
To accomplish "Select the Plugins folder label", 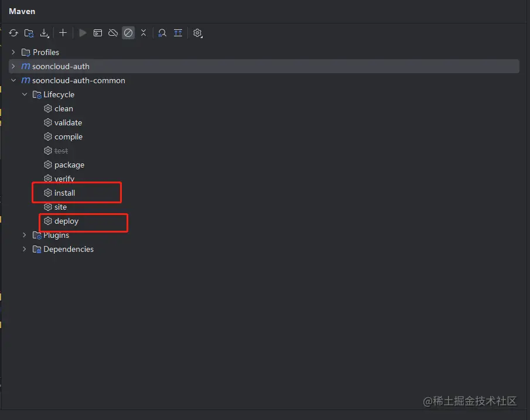I will pyautogui.click(x=56, y=235).
